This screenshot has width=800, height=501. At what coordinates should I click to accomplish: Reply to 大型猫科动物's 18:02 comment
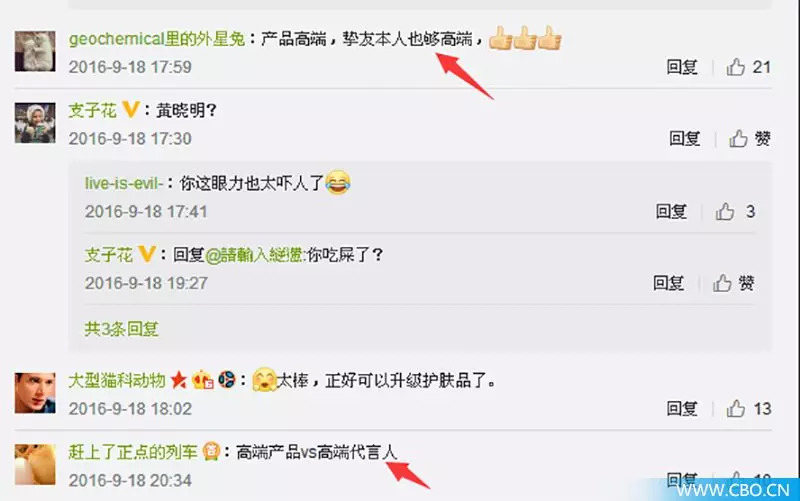pos(682,408)
